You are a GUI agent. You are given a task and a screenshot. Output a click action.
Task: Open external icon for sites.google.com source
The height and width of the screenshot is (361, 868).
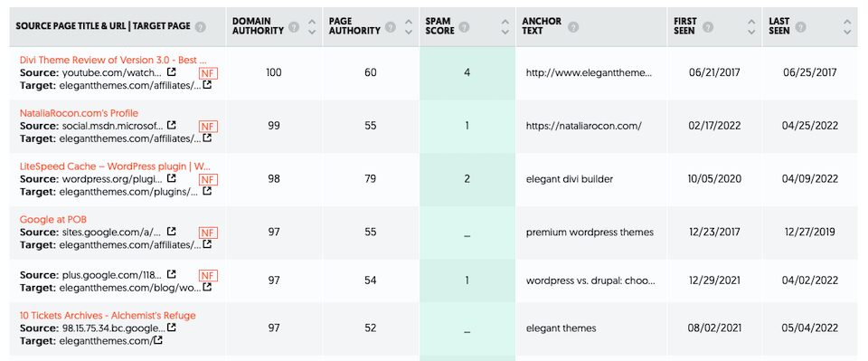click(172, 232)
